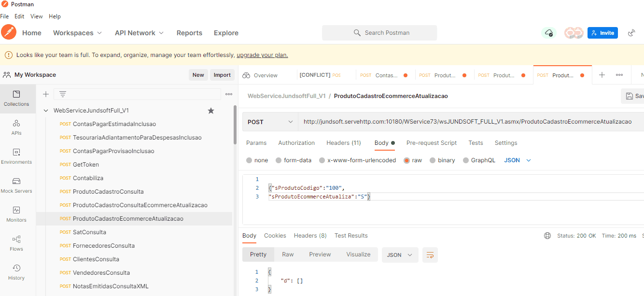
Task: Click the Import button
Action: 222,75
